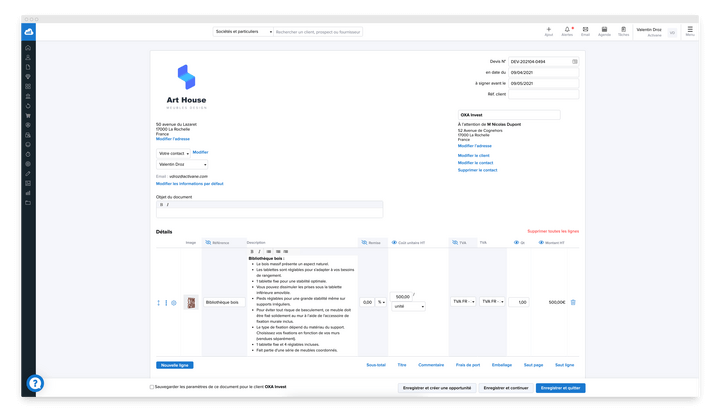Open the shopping cart icon in the sidebar
The height and width of the screenshot is (412, 720).
click(28, 115)
